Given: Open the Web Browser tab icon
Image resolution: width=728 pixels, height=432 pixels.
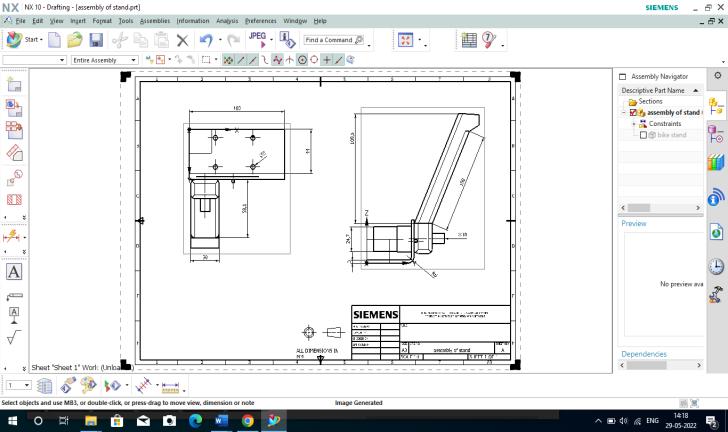Looking at the screenshot, I should click(716, 231).
